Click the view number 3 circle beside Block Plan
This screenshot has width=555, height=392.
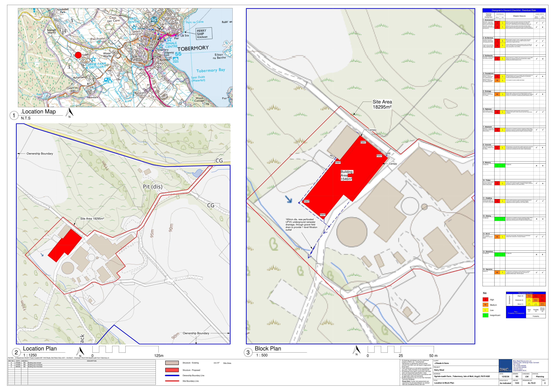248,353
